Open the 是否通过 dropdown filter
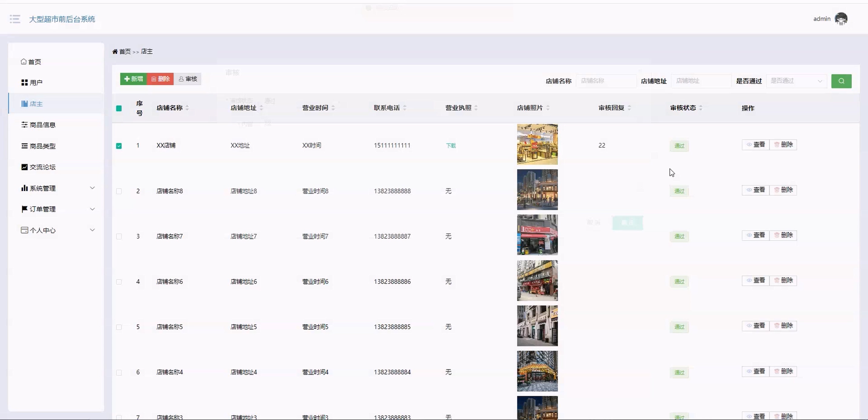This screenshot has width=868, height=420. (796, 81)
